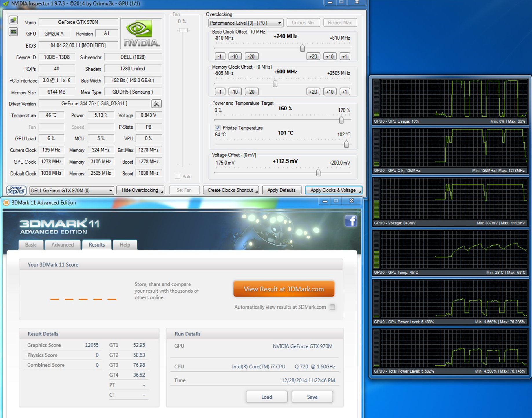Click Memory Clock -20 button
532x418 pixels.
point(251,92)
